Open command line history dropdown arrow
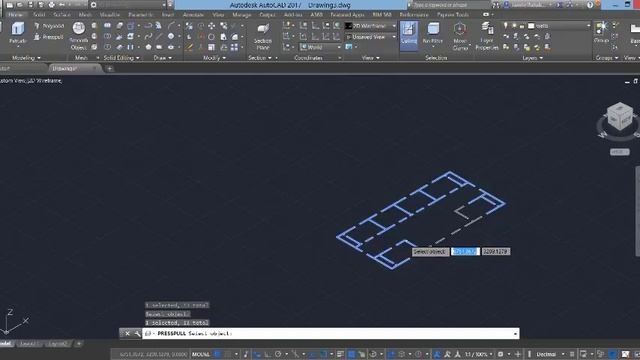Viewport: 640px width, 360px height. (515, 334)
